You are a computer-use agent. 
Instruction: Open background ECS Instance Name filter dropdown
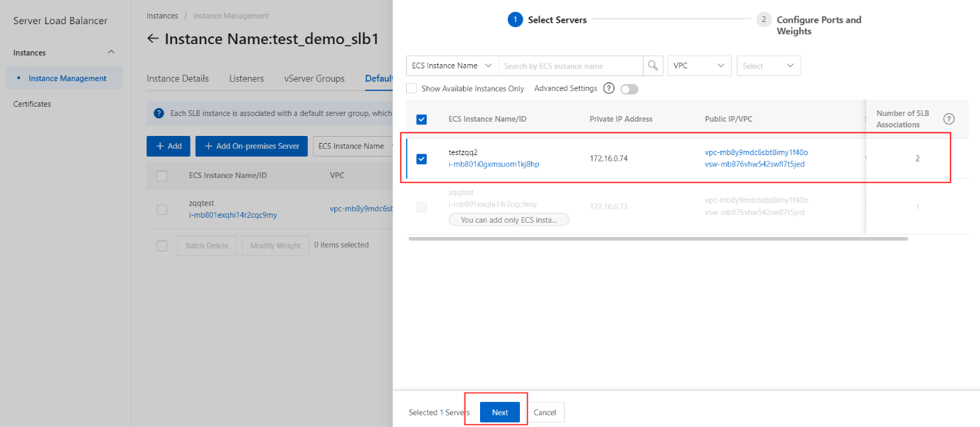click(x=353, y=146)
